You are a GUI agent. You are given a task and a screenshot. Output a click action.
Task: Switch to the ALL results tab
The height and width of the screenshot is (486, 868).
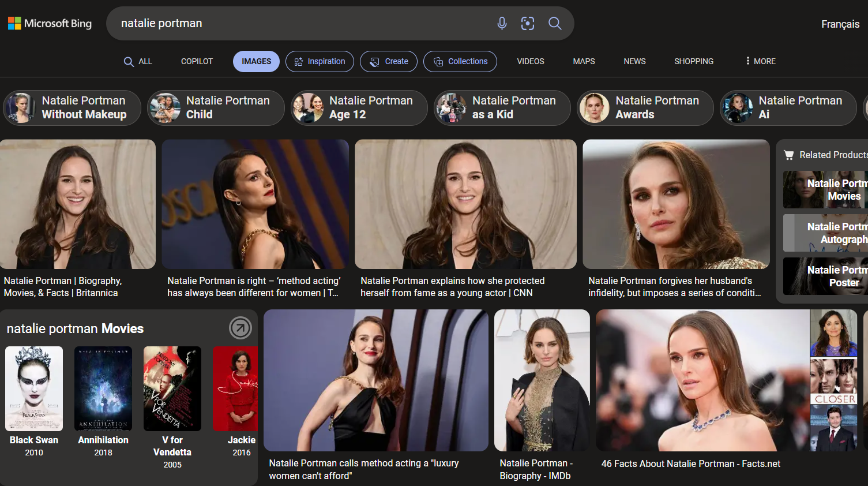pos(138,62)
